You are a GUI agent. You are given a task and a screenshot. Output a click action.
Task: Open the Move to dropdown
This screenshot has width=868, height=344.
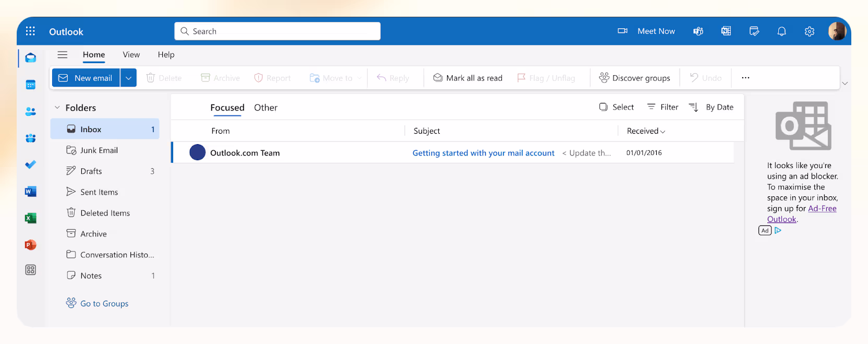point(336,78)
